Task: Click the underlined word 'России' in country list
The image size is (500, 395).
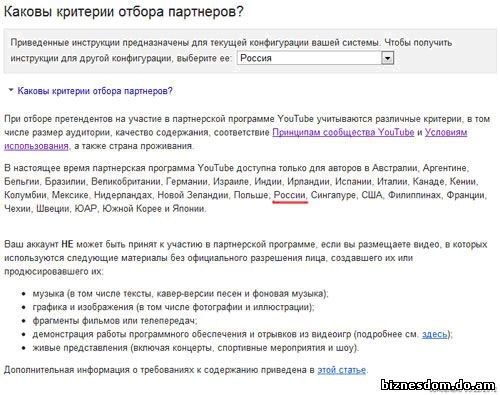Action: click(289, 195)
